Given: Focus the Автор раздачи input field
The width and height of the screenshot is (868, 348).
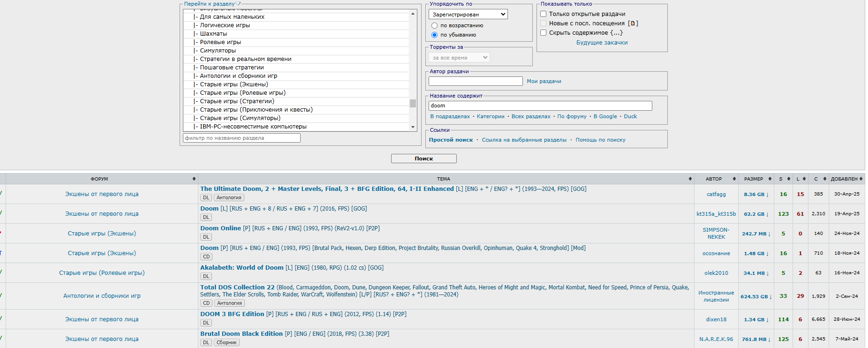Looking at the screenshot, I should coord(476,81).
